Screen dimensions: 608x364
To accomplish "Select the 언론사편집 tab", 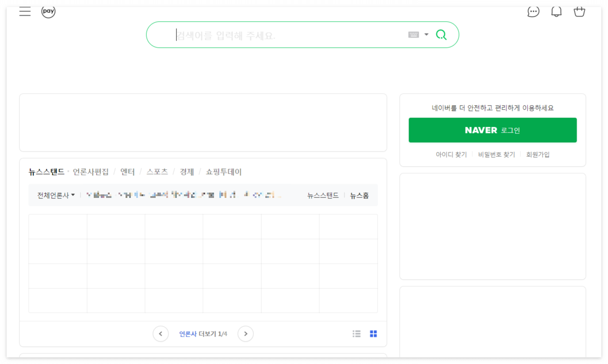I will (91, 172).
